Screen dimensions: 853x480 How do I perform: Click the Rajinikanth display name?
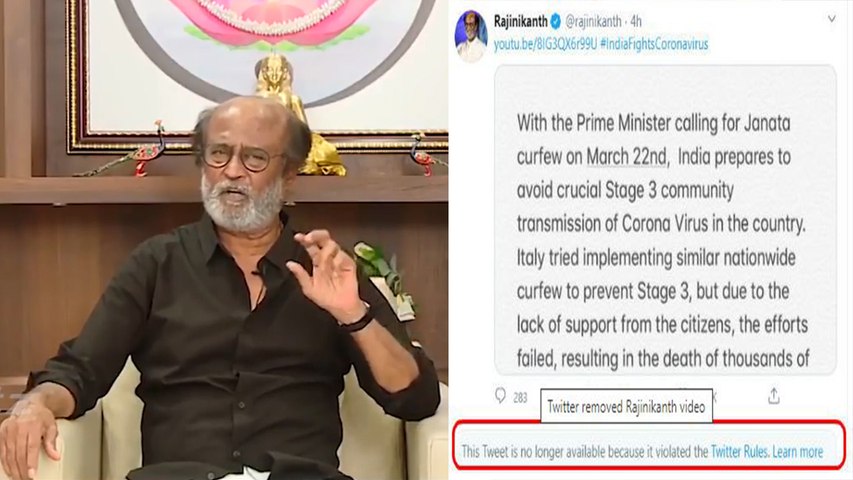(x=521, y=22)
